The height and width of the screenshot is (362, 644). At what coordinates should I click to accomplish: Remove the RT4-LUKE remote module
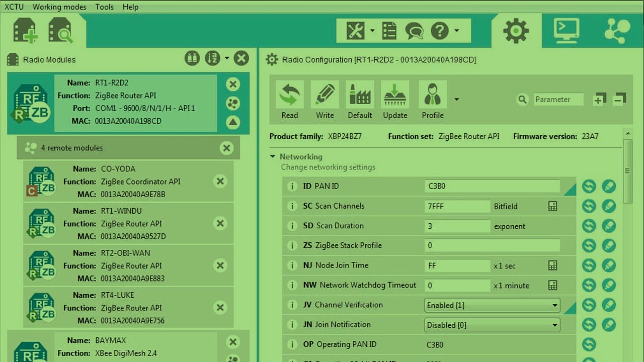(x=220, y=307)
